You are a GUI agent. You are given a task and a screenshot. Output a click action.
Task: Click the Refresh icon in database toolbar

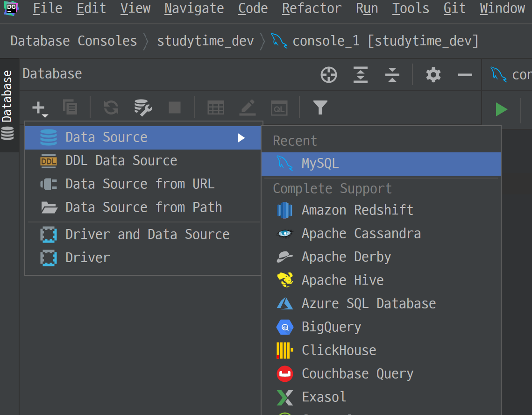(x=111, y=108)
